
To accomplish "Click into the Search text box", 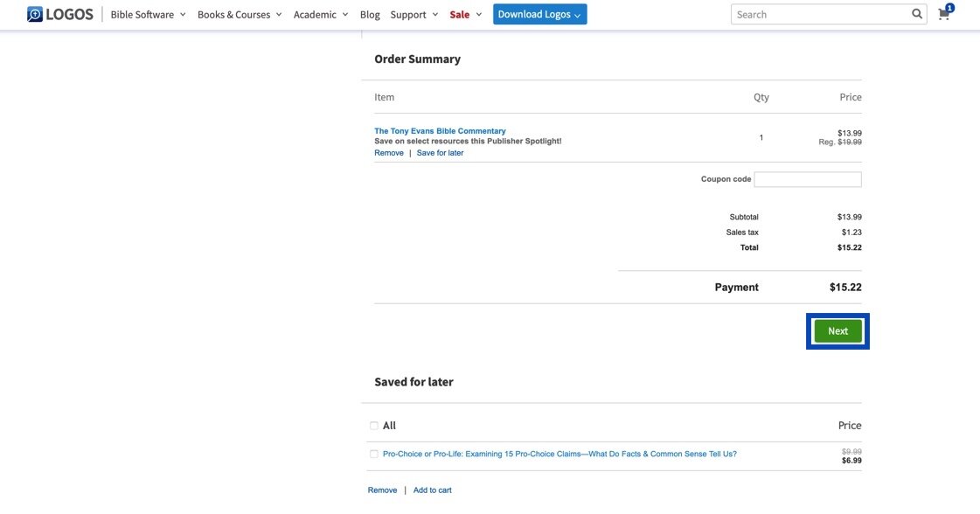I will (821, 14).
